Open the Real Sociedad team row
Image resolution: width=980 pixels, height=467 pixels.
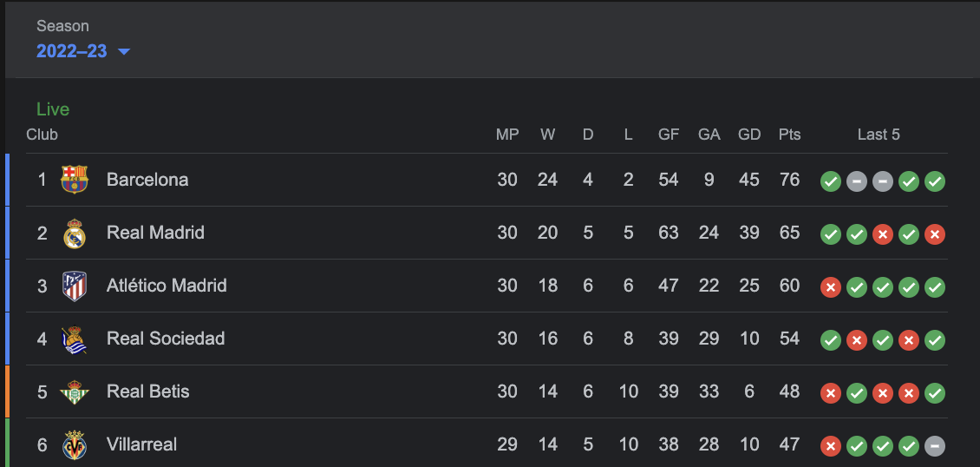[x=166, y=339]
